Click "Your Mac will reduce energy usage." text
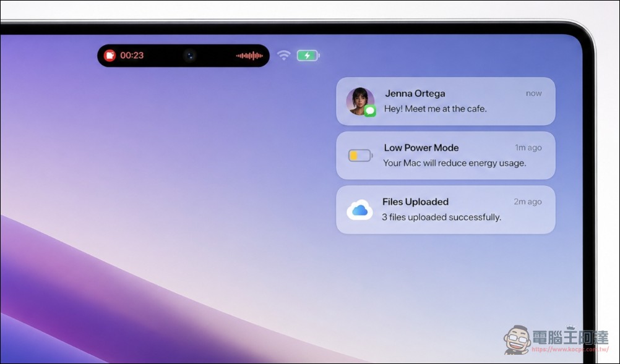The height and width of the screenshot is (364, 620). [454, 163]
